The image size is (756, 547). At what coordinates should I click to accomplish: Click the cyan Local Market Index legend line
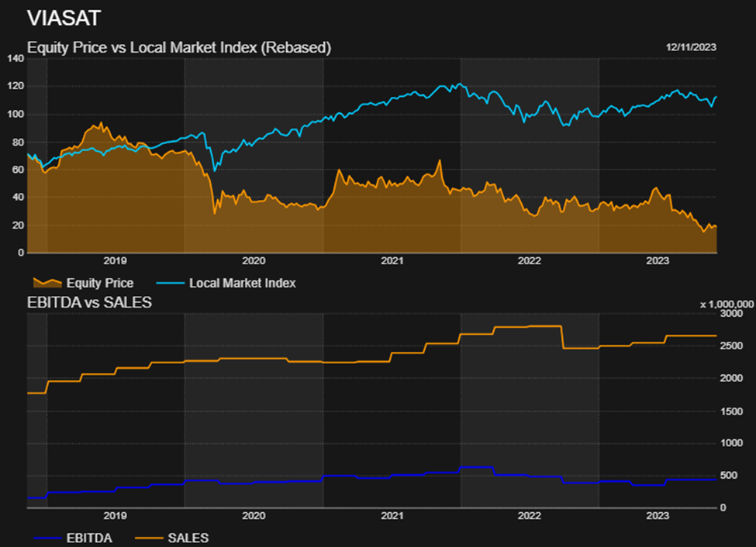pos(170,284)
